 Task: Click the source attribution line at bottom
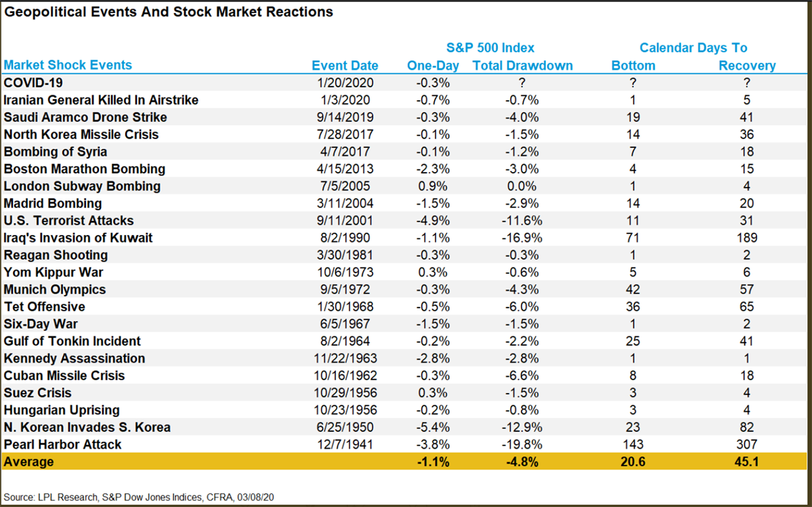tap(139, 497)
